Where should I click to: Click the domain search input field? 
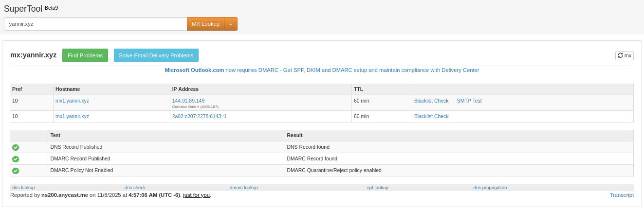tap(95, 24)
